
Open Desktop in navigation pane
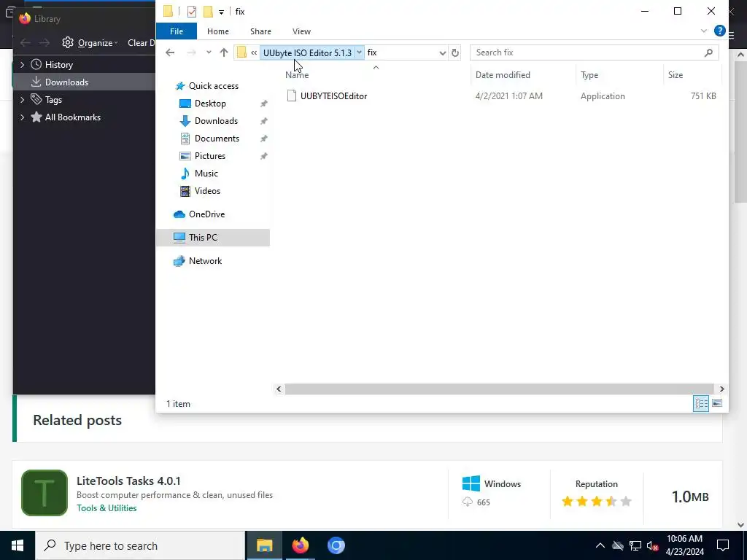pos(210,104)
